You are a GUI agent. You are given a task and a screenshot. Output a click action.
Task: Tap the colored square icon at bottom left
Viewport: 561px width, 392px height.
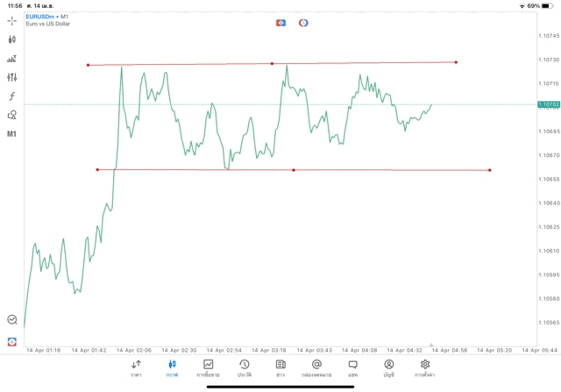(11, 341)
